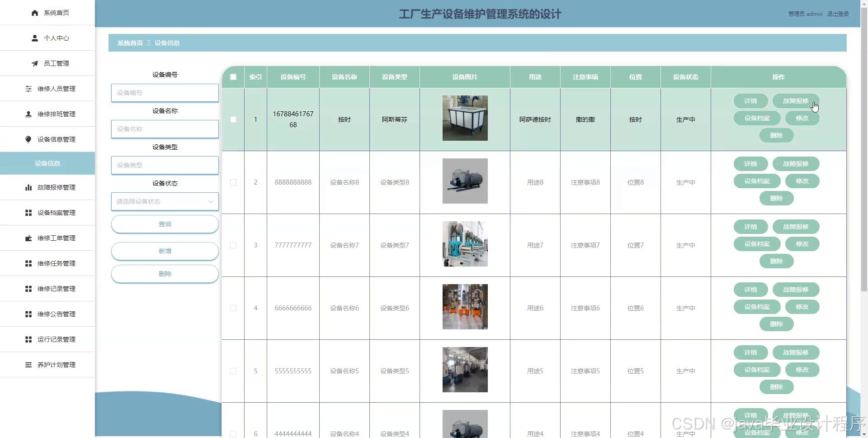Screen dimensions: 868x438
Task: Click 设备档案 for row 2 (设备名称8)
Action: (757, 181)
